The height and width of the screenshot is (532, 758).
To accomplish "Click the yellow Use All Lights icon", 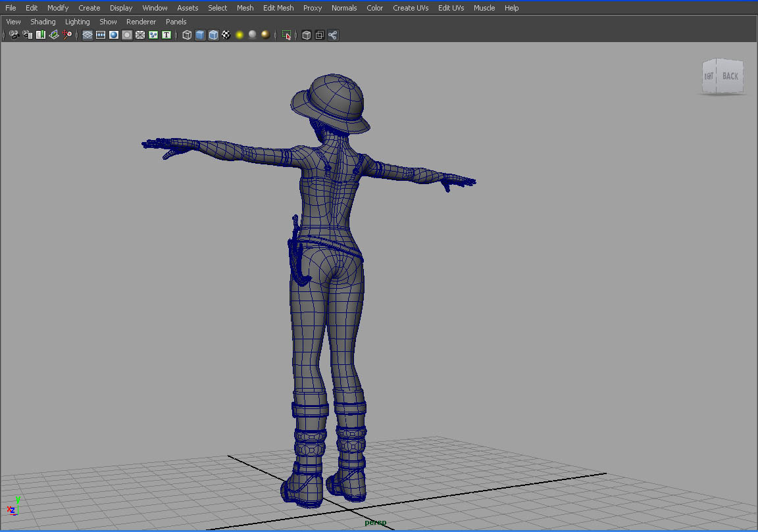I will click(x=240, y=35).
